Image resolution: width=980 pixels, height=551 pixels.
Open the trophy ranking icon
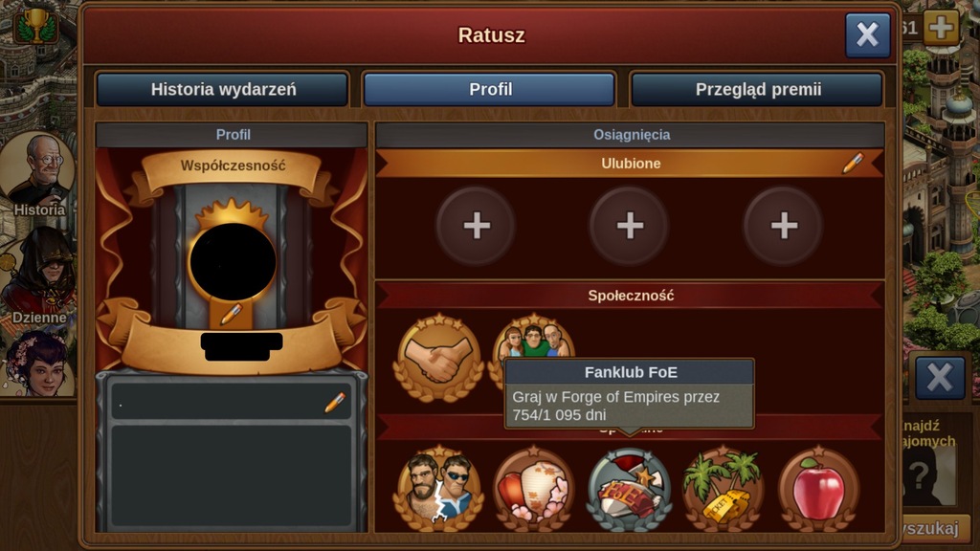click(x=36, y=25)
